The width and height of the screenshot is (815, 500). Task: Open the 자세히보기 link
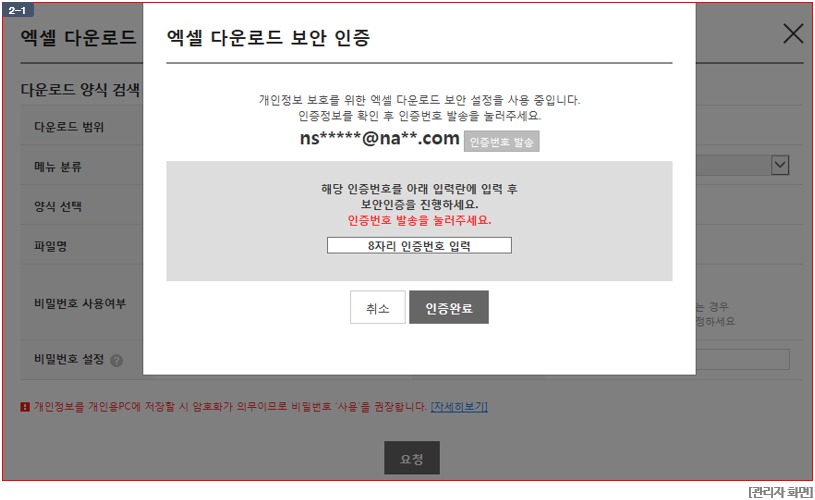tap(459, 407)
